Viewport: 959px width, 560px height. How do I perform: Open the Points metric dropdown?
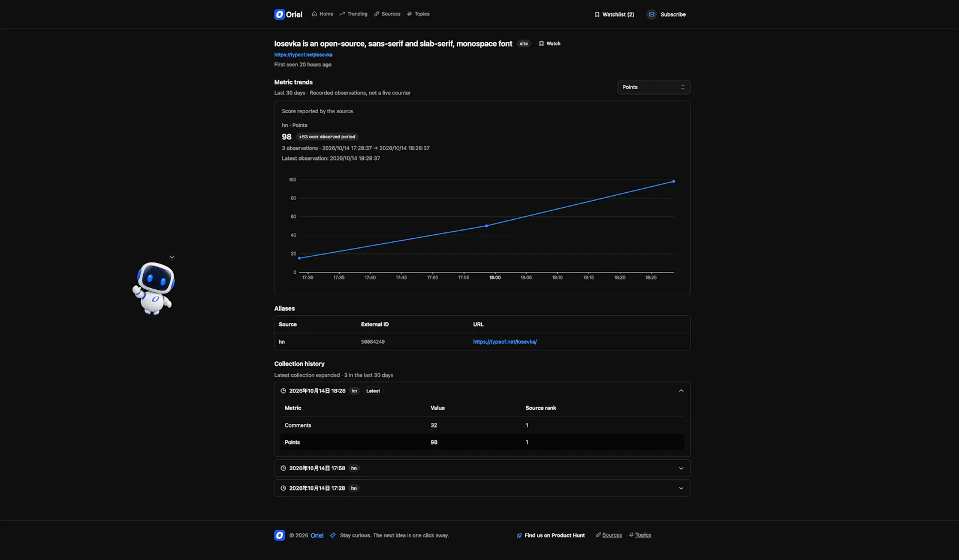[654, 87]
